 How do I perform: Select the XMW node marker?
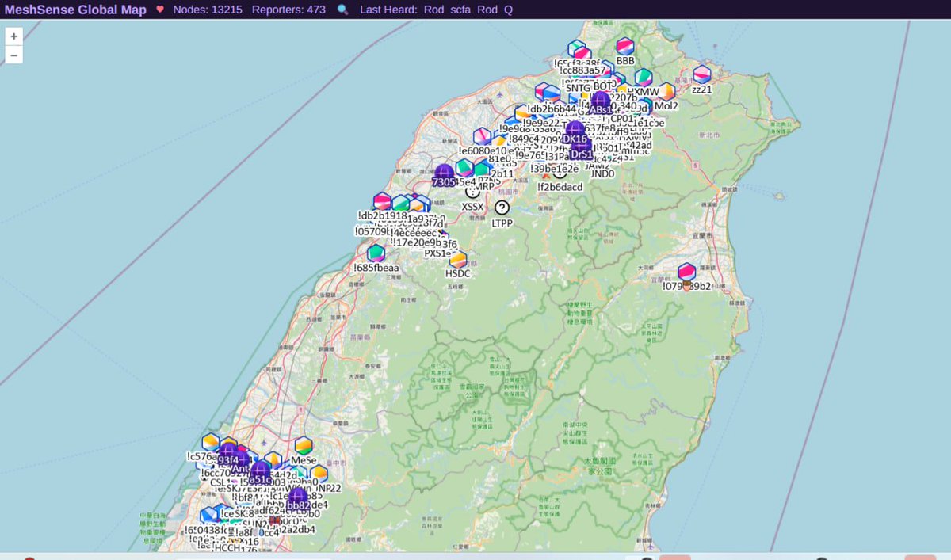(644, 78)
